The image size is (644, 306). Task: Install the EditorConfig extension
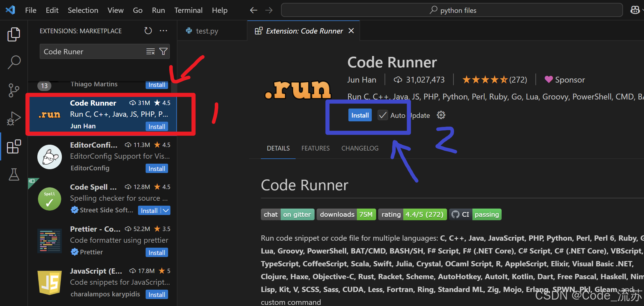[x=157, y=168]
